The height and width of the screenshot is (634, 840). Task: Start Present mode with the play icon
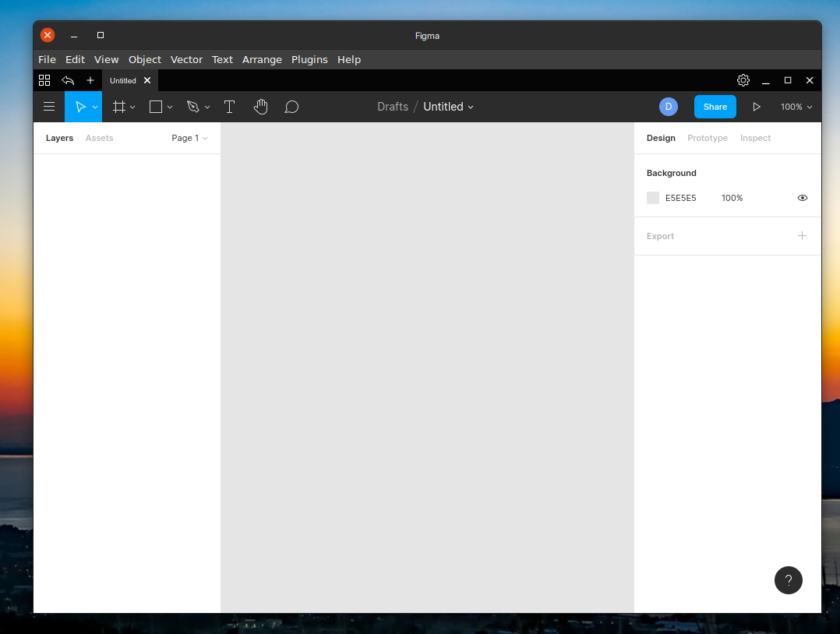click(757, 107)
